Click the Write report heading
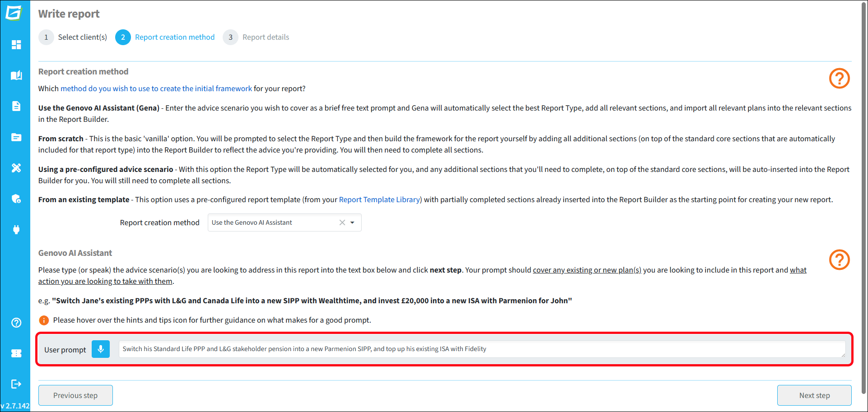The width and height of the screenshot is (868, 412). [x=69, y=14]
